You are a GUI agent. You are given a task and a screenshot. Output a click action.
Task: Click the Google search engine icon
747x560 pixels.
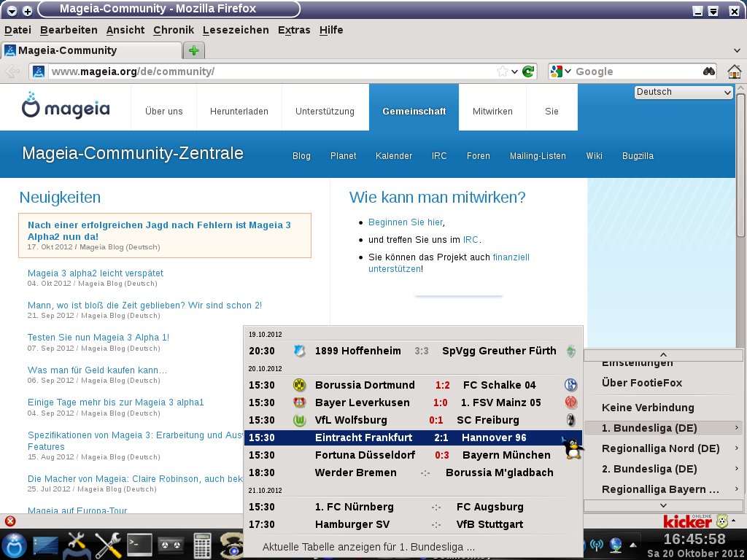(x=556, y=71)
